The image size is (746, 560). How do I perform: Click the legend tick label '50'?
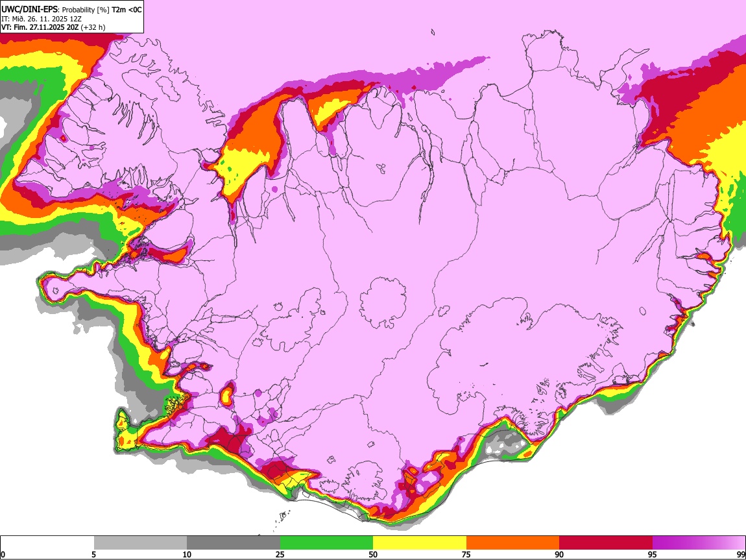tap(373, 555)
